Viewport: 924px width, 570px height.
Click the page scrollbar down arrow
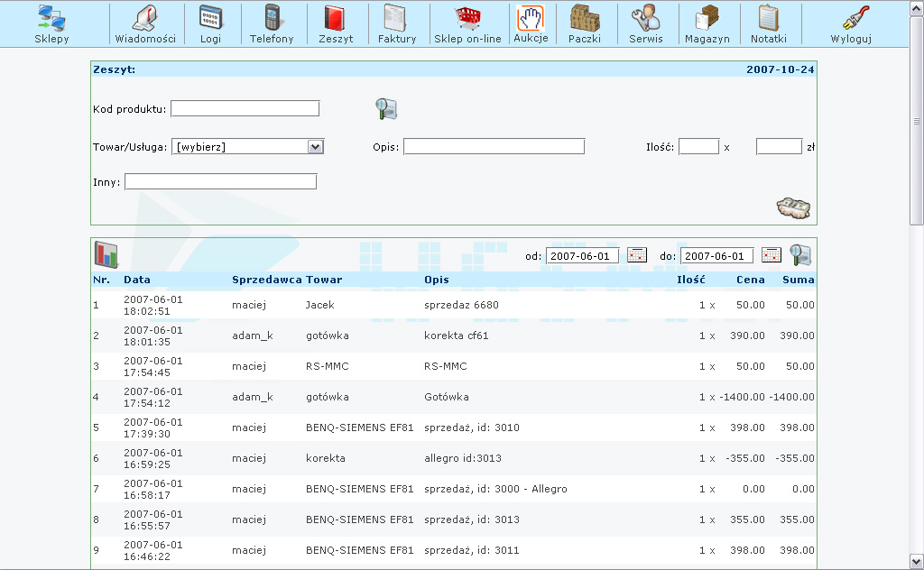click(917, 561)
